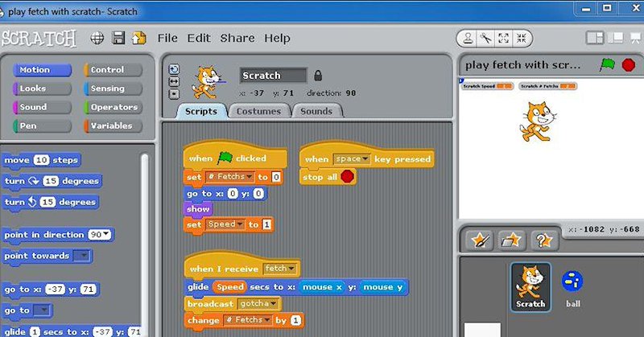Select the ball sprite thumbnail
This screenshot has width=644, height=337.
tap(572, 289)
